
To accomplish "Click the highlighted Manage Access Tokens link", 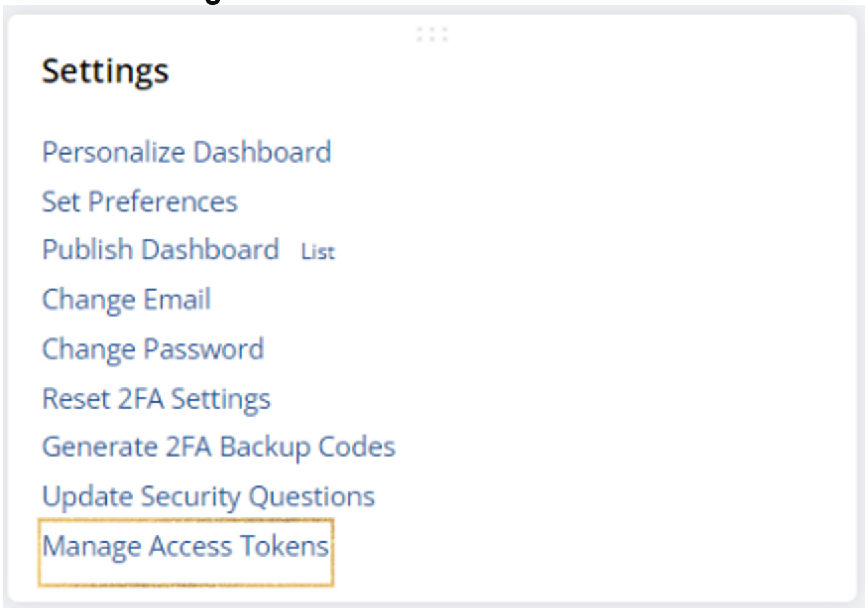I will coord(185,547).
